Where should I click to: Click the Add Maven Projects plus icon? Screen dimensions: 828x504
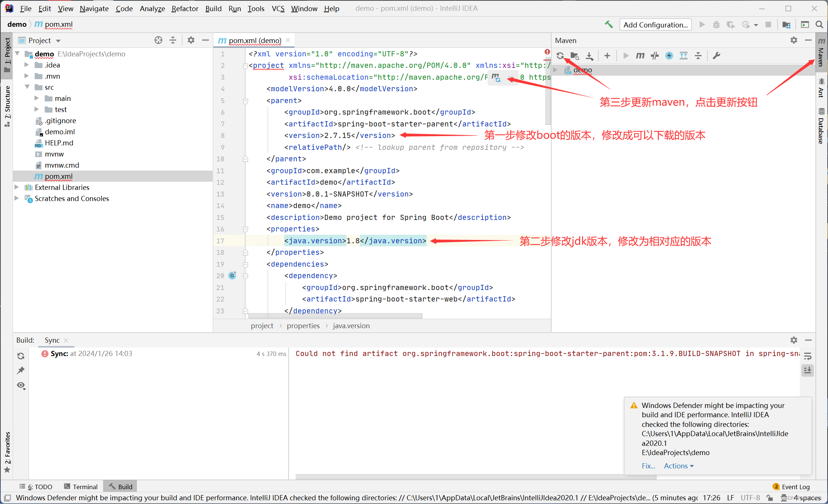pyautogui.click(x=607, y=56)
